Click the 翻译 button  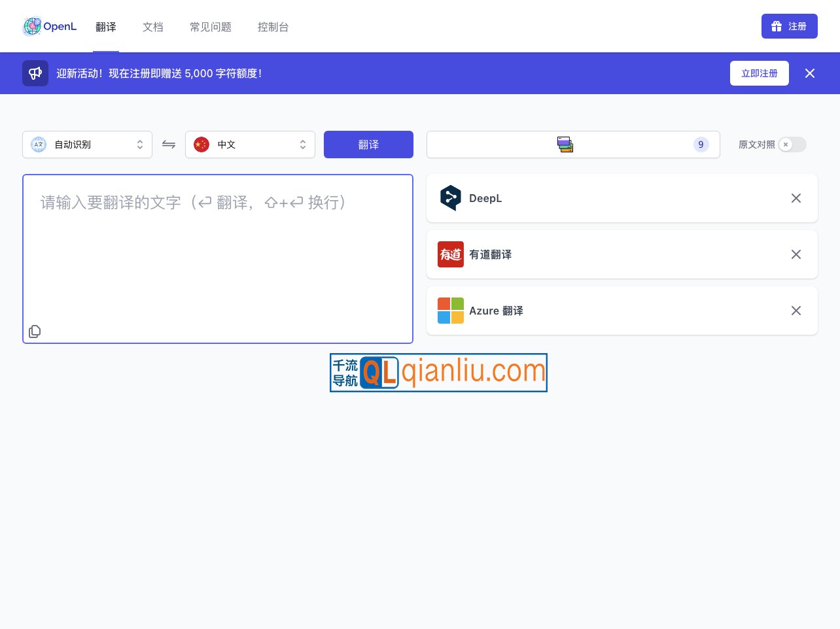tap(368, 144)
